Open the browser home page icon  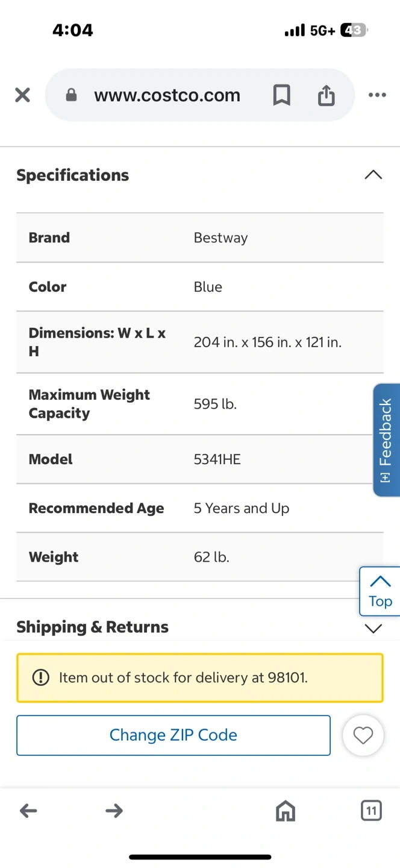tap(286, 811)
